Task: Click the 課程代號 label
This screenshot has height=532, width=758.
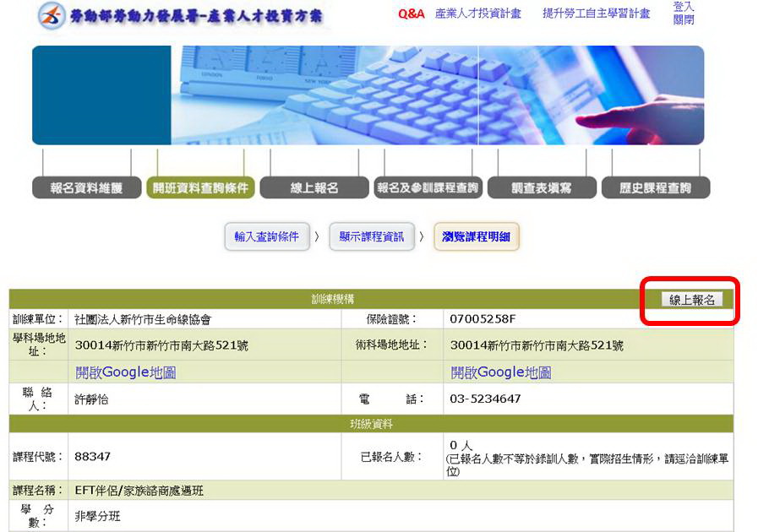Action: coord(38,456)
